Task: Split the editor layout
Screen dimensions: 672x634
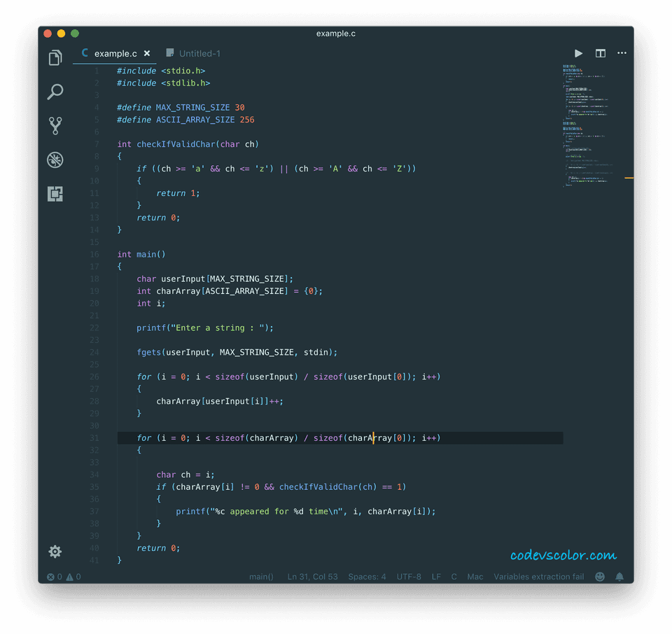Action: point(600,53)
